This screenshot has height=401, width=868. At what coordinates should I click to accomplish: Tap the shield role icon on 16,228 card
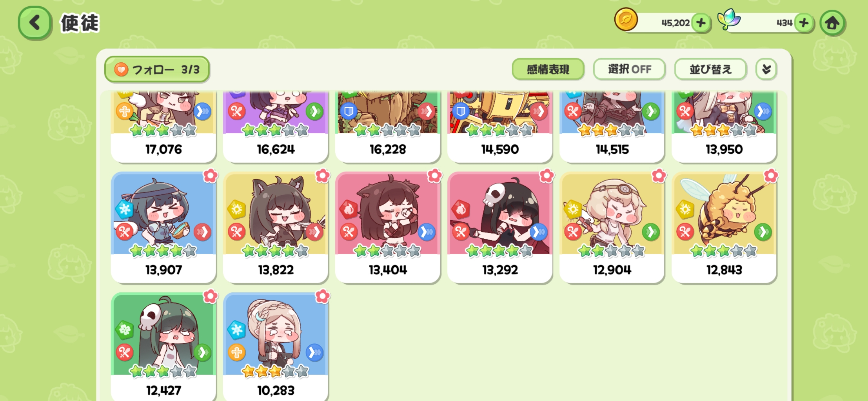pos(349,111)
